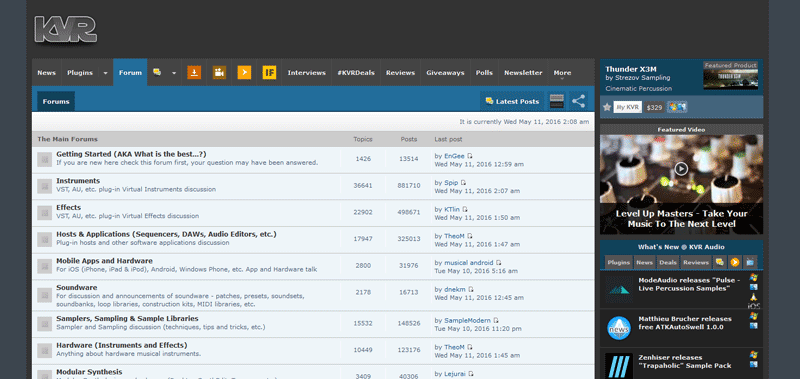Click the Instruments forum status icon

click(44, 186)
